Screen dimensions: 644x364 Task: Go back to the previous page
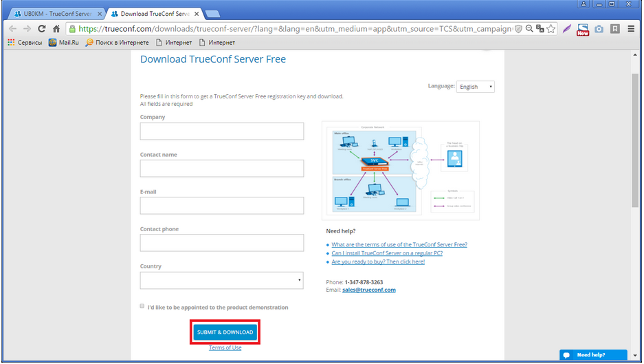[13, 29]
